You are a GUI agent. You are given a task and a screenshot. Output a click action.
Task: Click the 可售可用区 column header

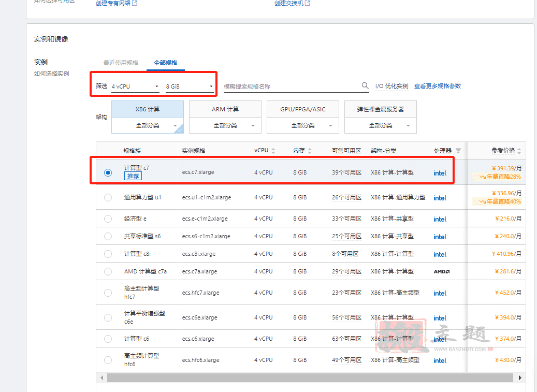pos(346,151)
